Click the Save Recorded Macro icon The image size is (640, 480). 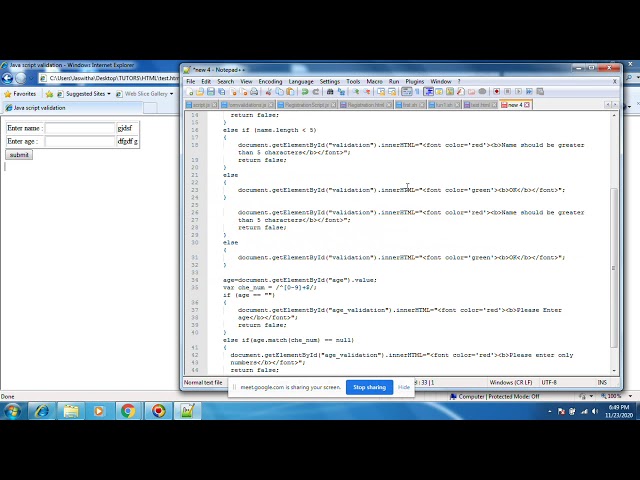540,91
